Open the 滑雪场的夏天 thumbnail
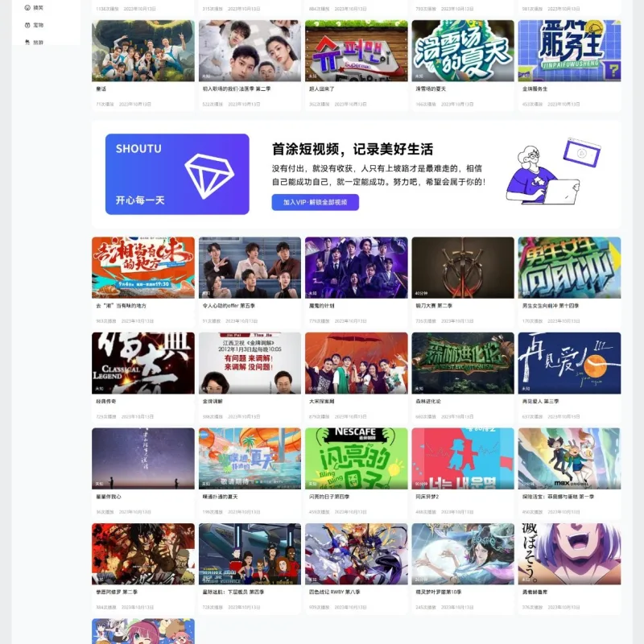Viewport: 644px width, 644px height. pyautogui.click(x=463, y=51)
